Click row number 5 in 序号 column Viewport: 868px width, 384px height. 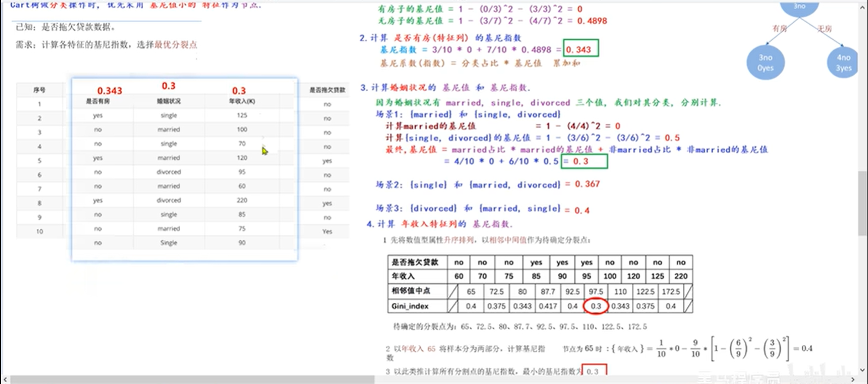[x=39, y=160]
